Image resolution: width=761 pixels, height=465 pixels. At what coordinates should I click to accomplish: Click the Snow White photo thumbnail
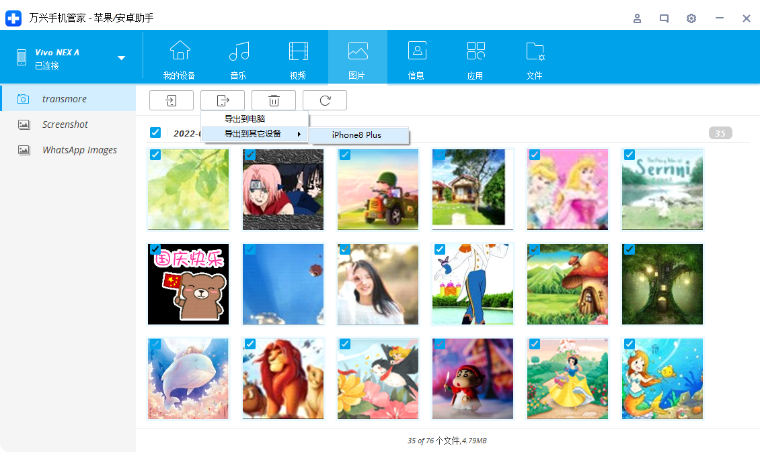coord(568,378)
